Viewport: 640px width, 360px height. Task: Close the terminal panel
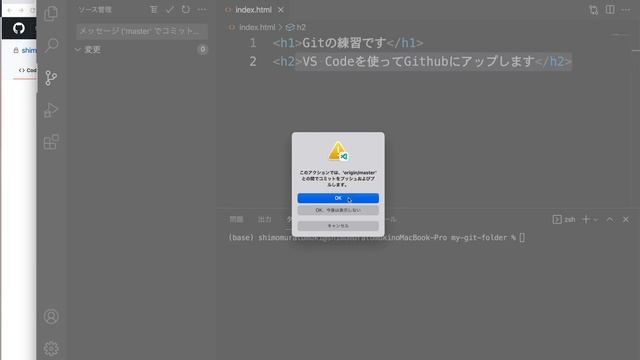[626, 220]
